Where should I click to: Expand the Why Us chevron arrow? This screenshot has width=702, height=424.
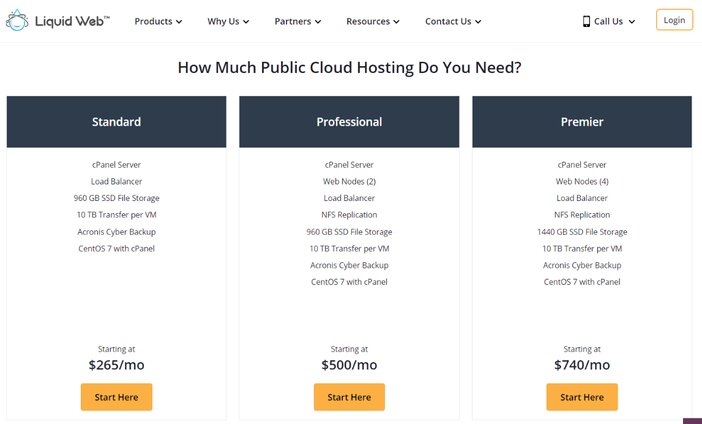(x=246, y=21)
